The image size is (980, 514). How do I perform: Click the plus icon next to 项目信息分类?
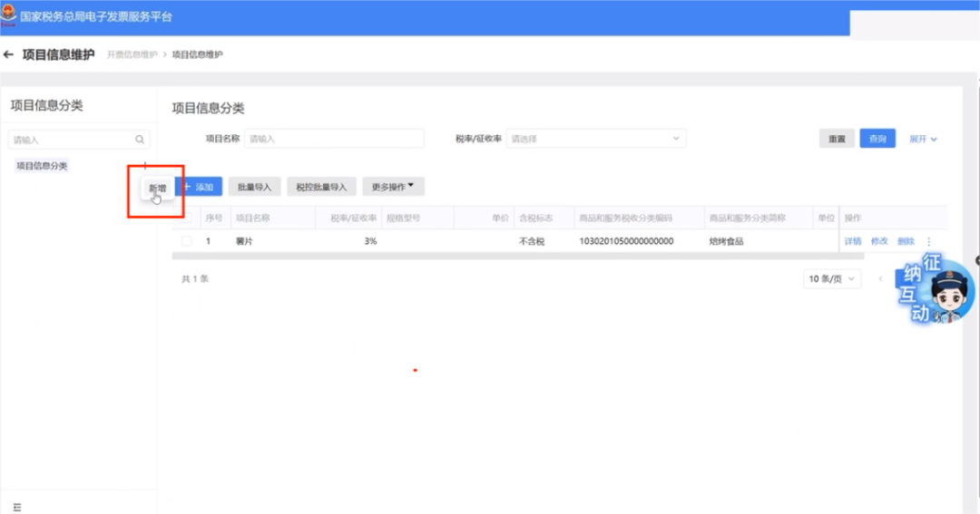point(145,166)
